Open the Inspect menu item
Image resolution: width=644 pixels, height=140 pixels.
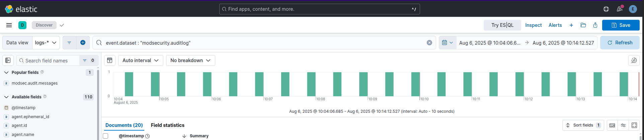533,25
